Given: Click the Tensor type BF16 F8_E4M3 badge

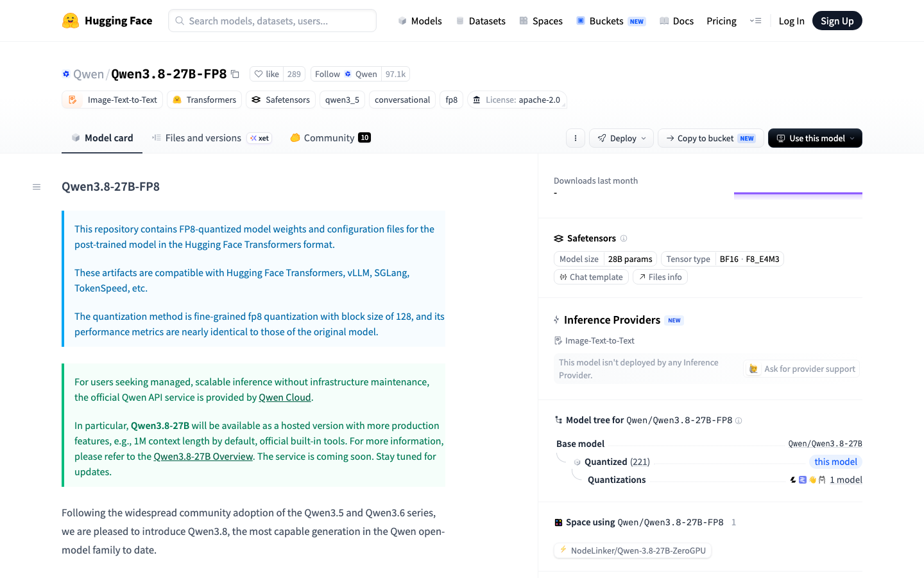Looking at the screenshot, I should point(722,259).
